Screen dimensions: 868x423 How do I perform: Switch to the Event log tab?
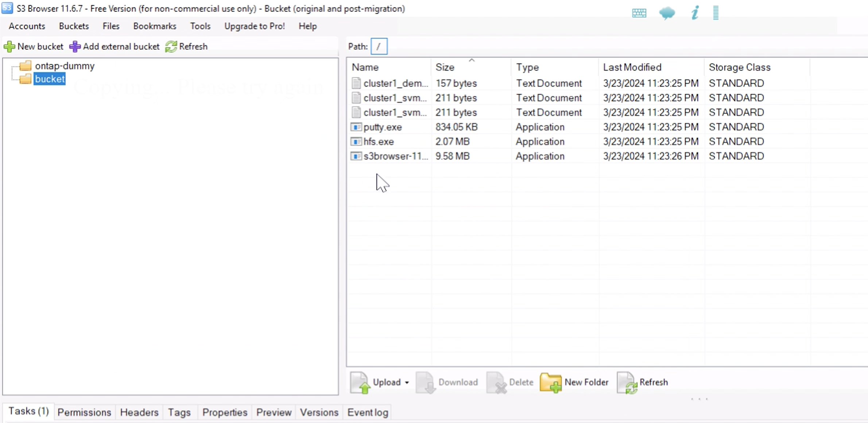coord(368,412)
